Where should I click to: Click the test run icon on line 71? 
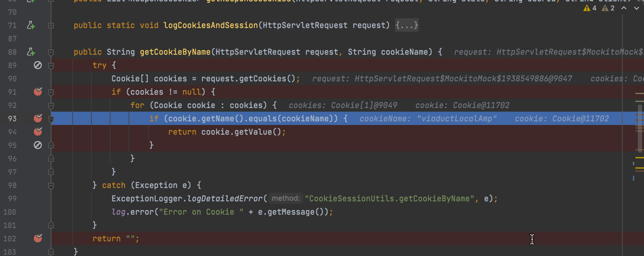point(31,25)
